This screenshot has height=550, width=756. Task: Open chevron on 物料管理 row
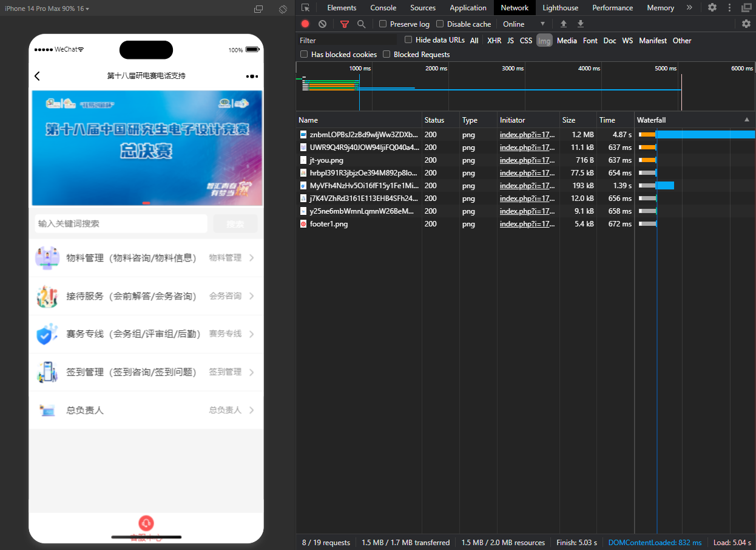251,258
